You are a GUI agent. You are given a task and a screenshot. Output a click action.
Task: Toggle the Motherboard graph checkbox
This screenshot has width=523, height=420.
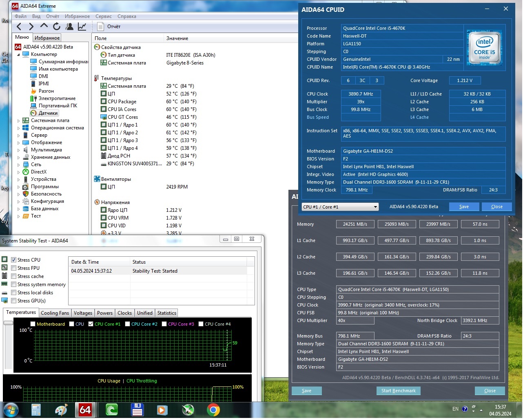[x=33, y=324]
